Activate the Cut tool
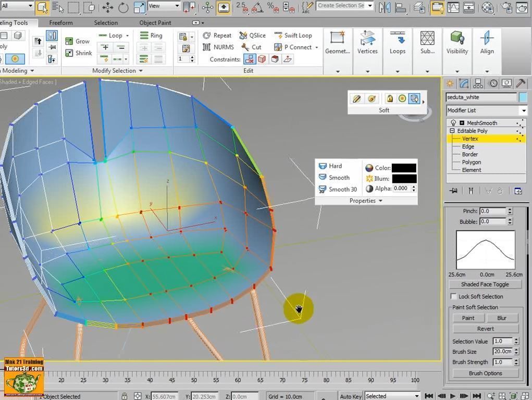This screenshot has height=400, width=532. (252, 47)
